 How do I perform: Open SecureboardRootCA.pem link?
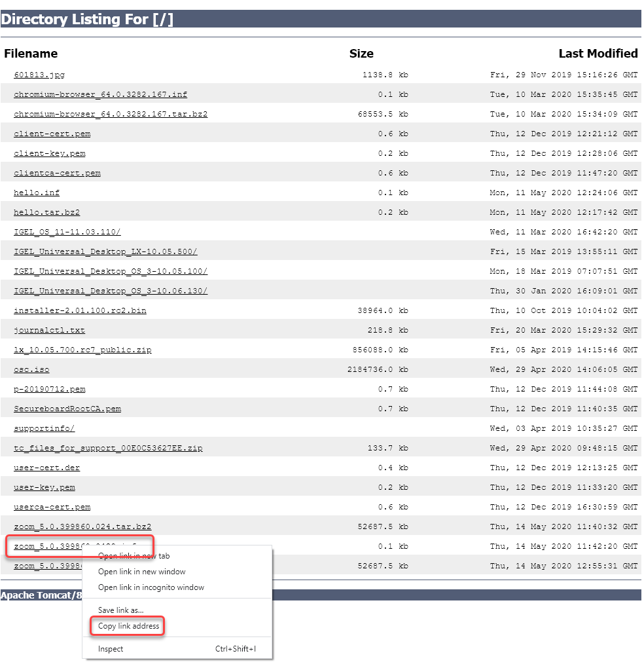[67, 409]
